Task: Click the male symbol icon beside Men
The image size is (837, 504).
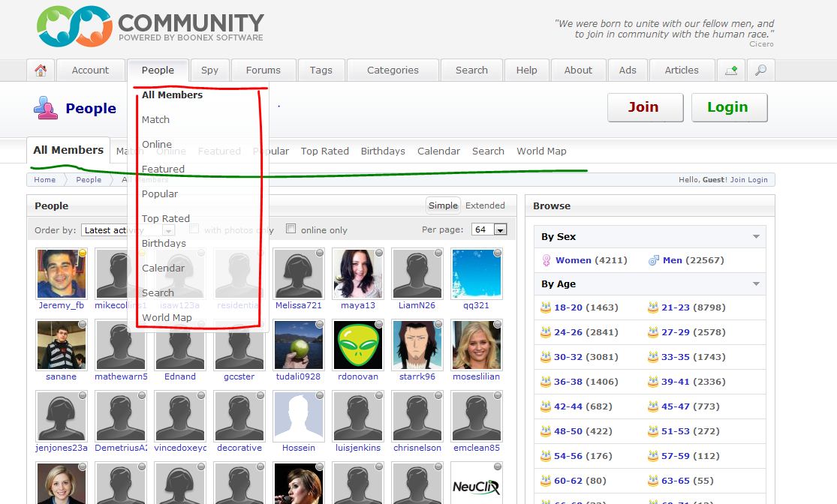Action: pos(654,260)
